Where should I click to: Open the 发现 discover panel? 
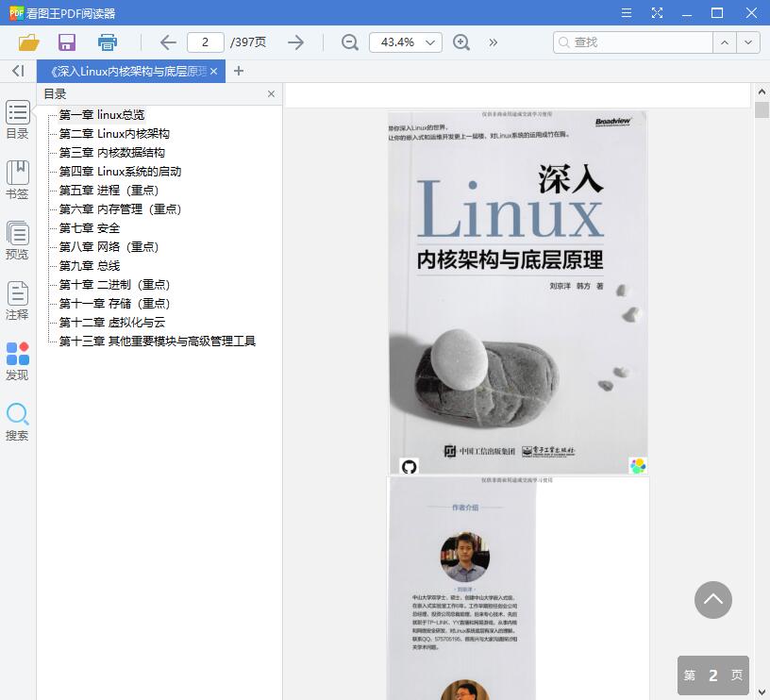pyautogui.click(x=17, y=361)
